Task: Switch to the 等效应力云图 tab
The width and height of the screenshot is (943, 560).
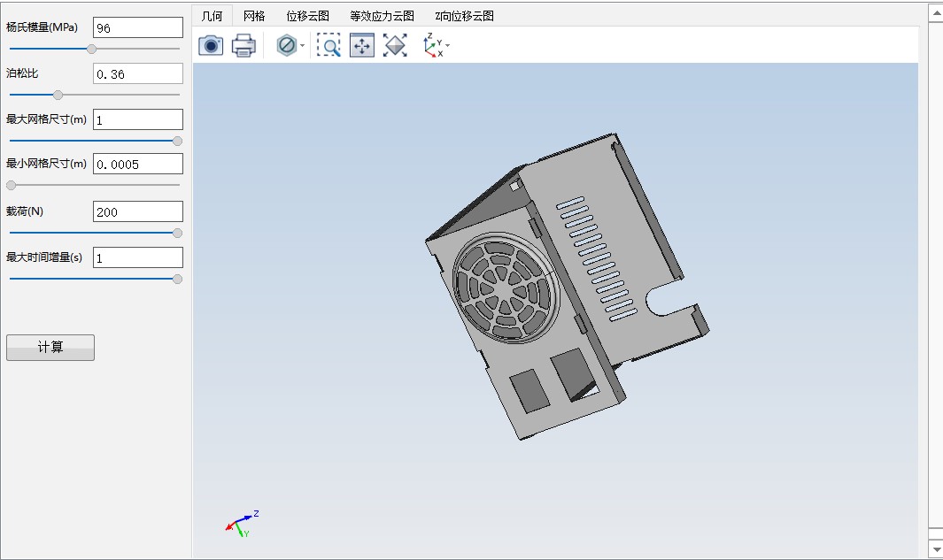Action: point(382,16)
